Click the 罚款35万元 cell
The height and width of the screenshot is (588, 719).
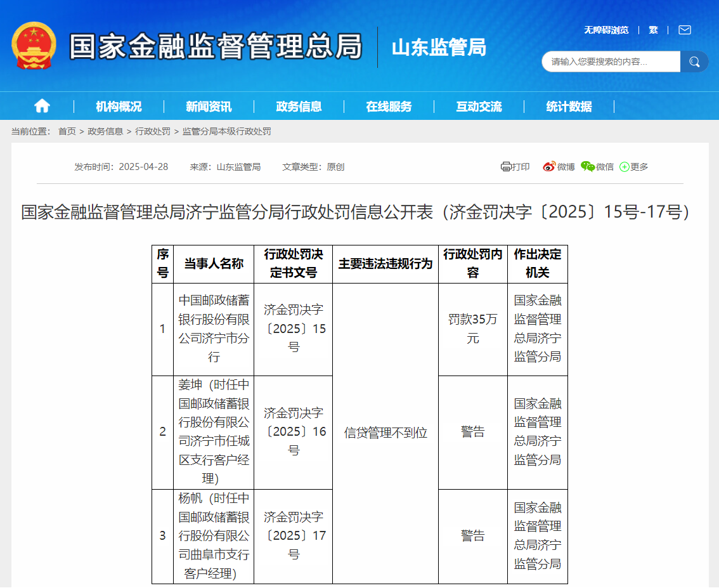pos(473,329)
